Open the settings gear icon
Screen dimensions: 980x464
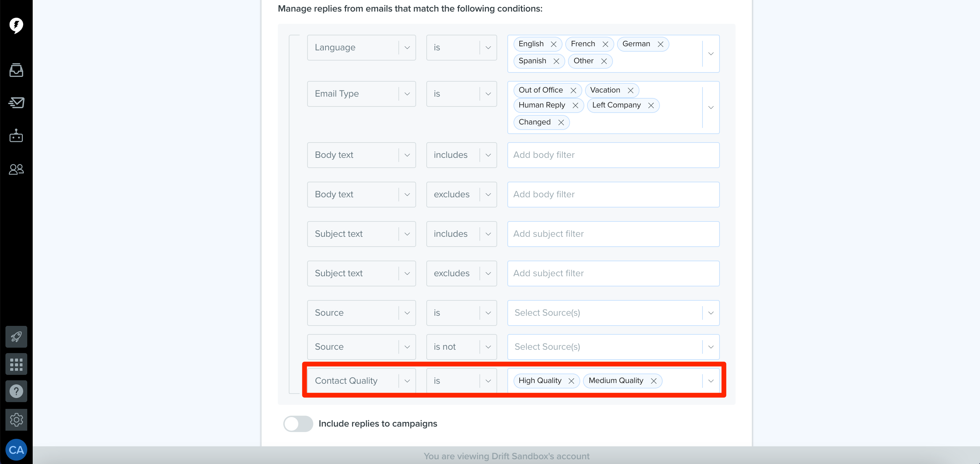point(16,420)
